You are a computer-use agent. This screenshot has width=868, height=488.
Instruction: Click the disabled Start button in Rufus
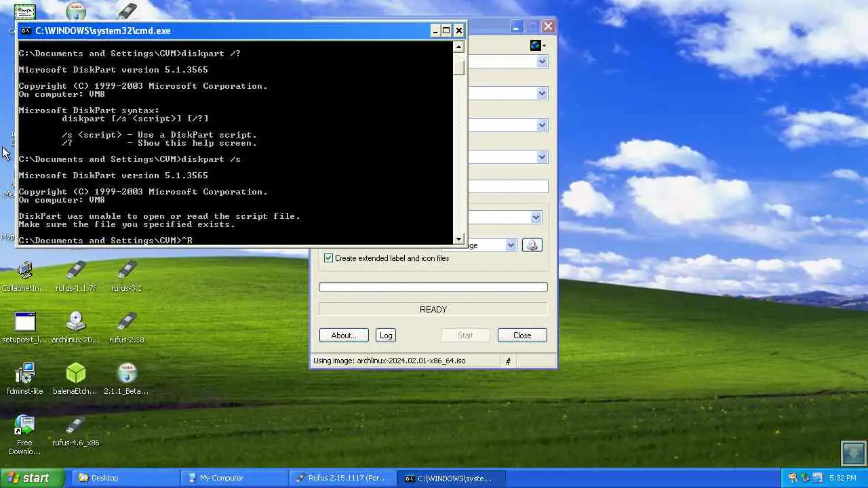pos(465,335)
